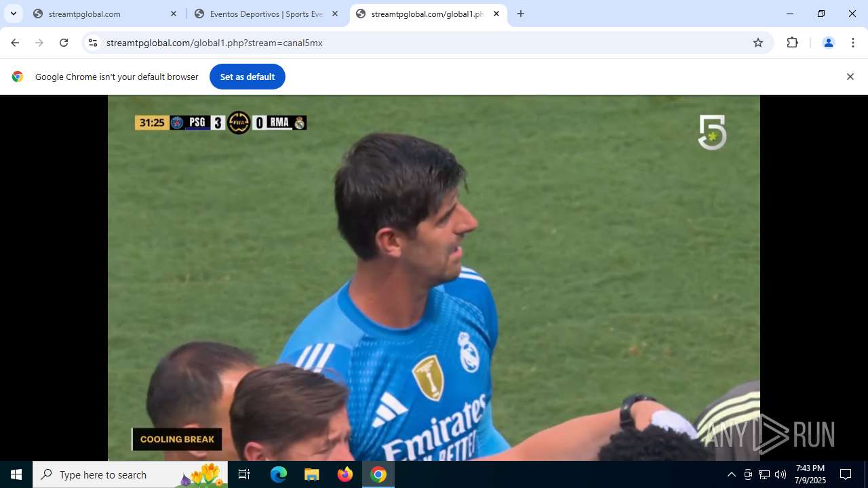868x488 pixels.
Task: Go back to previous page
Action: coord(15,43)
